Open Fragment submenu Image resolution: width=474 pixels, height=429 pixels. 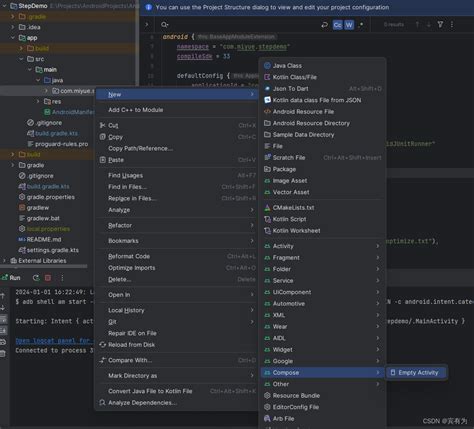click(x=323, y=257)
